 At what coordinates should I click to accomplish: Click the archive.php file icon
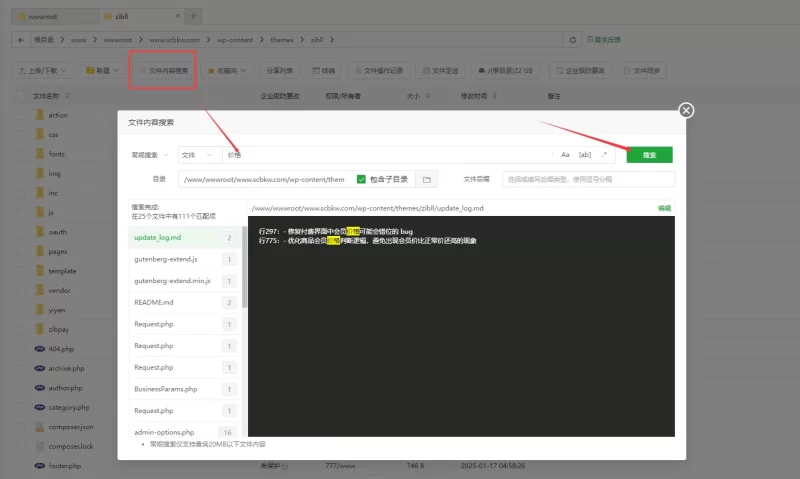click(40, 368)
